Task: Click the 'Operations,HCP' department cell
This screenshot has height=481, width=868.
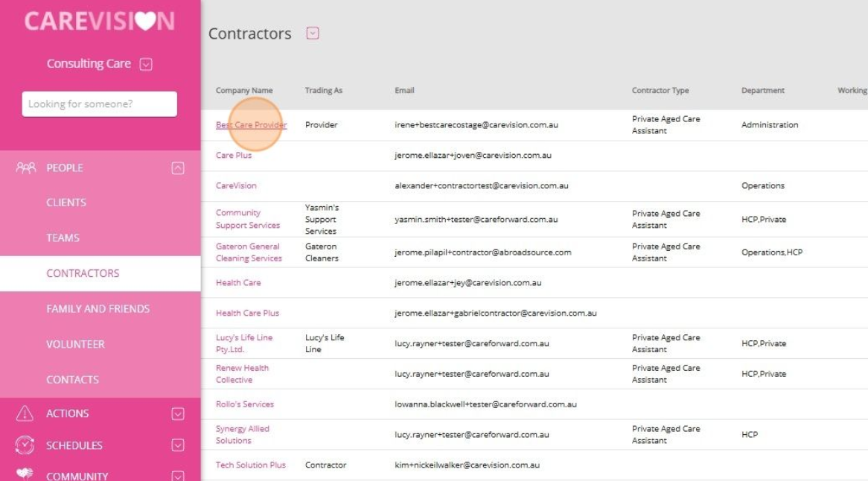Action: pyautogui.click(x=772, y=252)
